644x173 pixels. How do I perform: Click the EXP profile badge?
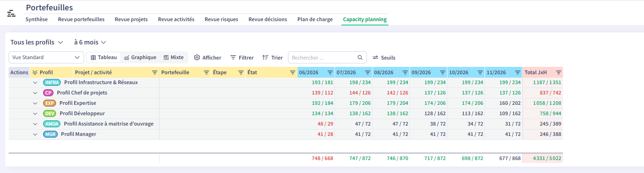[x=50, y=103]
